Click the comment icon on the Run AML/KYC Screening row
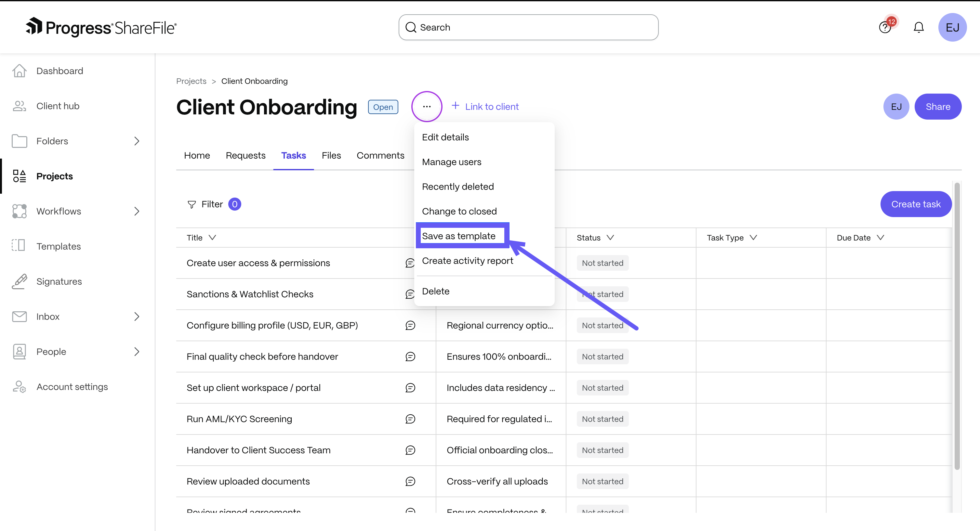Screen dimensions: 980x531 (x=410, y=419)
